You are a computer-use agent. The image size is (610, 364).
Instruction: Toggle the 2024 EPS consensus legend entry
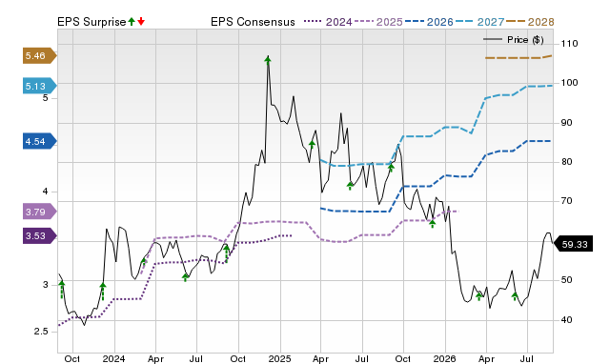pos(328,22)
